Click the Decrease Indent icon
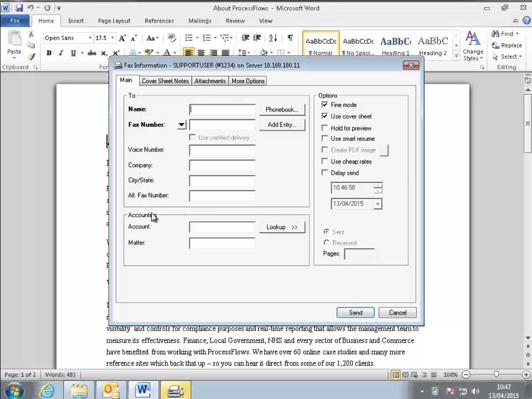Viewport: 532px width, 399px height. click(x=245, y=38)
